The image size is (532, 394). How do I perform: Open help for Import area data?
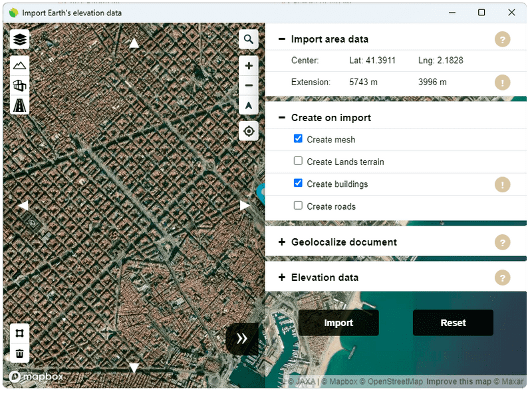pos(503,39)
